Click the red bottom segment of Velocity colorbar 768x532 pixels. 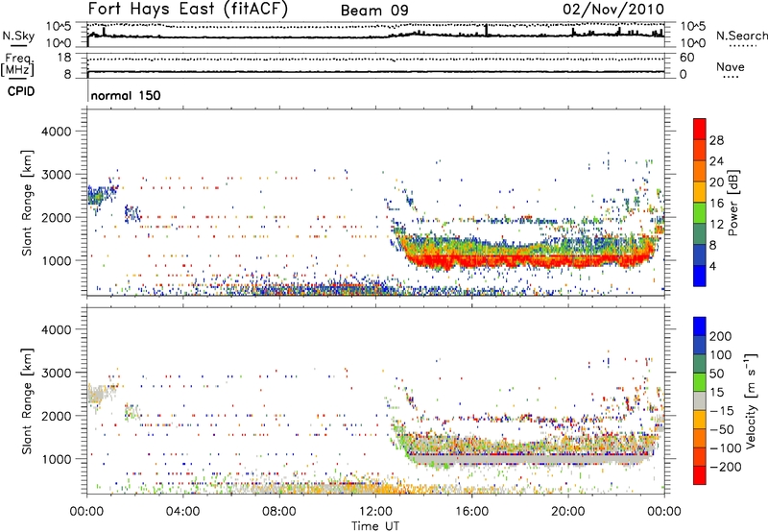700,475
